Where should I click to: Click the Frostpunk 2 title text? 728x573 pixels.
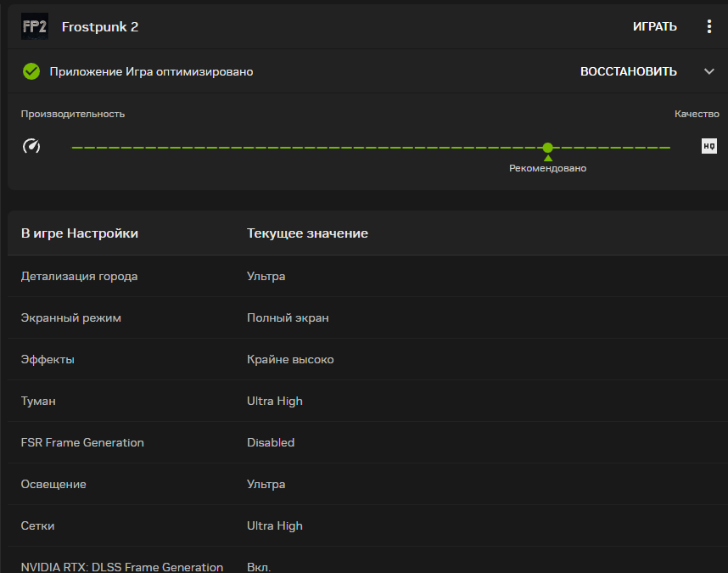tap(100, 27)
